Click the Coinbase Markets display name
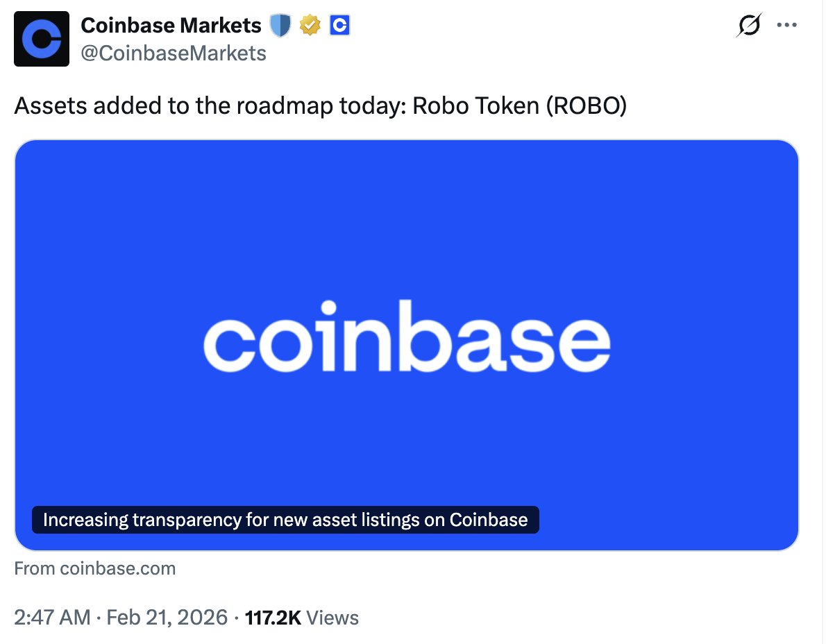Screen dimensions: 826x644 pos(171,26)
